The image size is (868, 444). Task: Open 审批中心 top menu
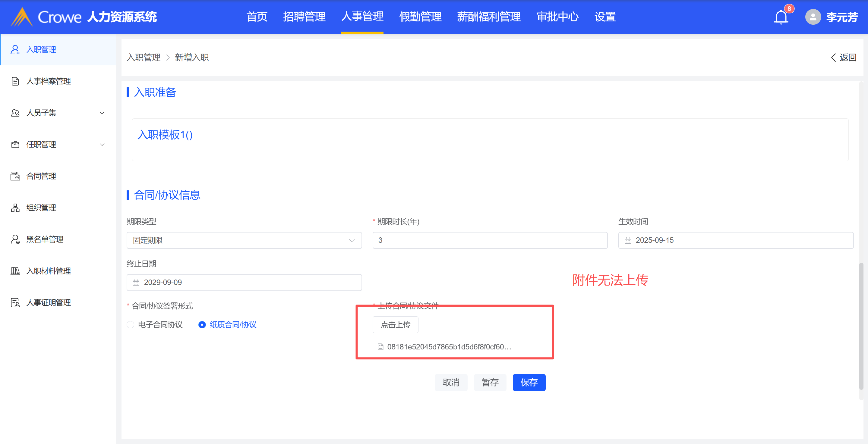pos(557,17)
